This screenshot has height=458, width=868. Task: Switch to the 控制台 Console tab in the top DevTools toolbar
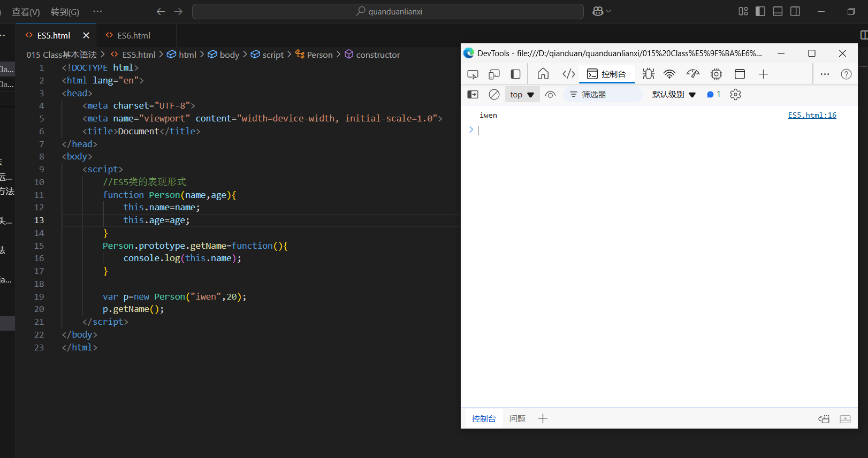coord(607,74)
